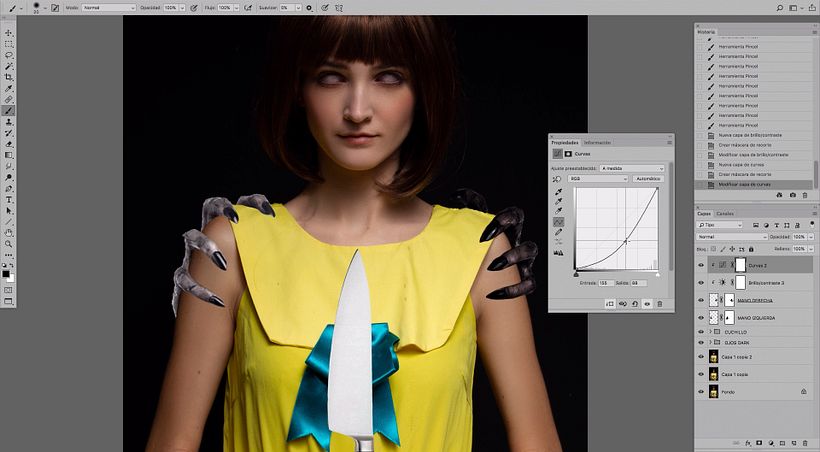Select the Capas tab
Screen dimensions: 820x452
[704, 213]
